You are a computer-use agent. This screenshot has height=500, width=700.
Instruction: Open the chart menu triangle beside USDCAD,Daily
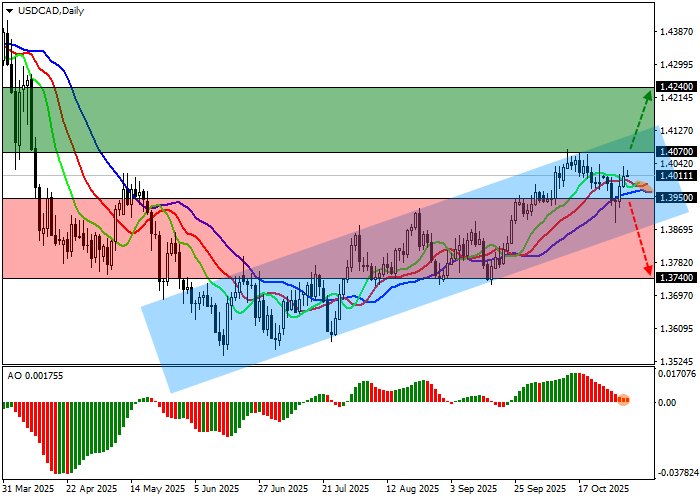coord(9,11)
